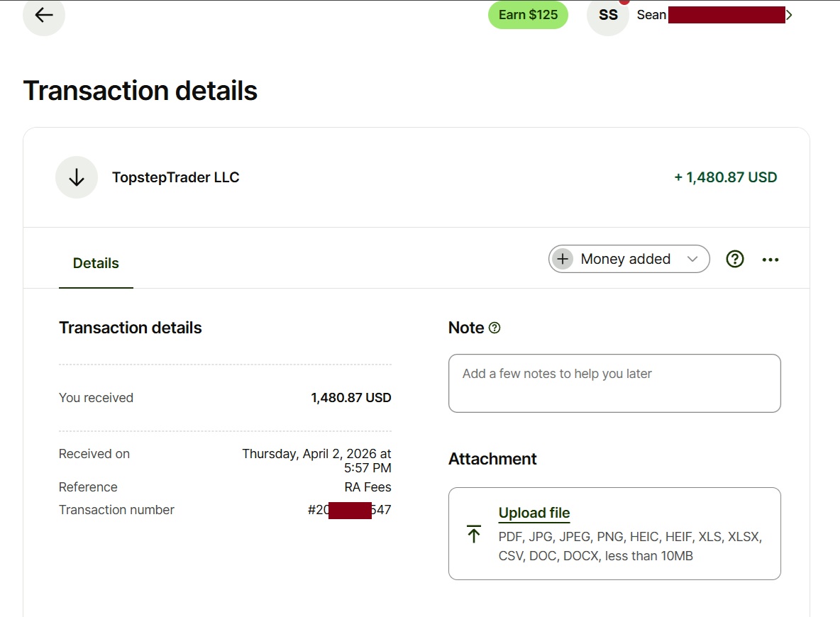Click the Sean account name

(651, 15)
